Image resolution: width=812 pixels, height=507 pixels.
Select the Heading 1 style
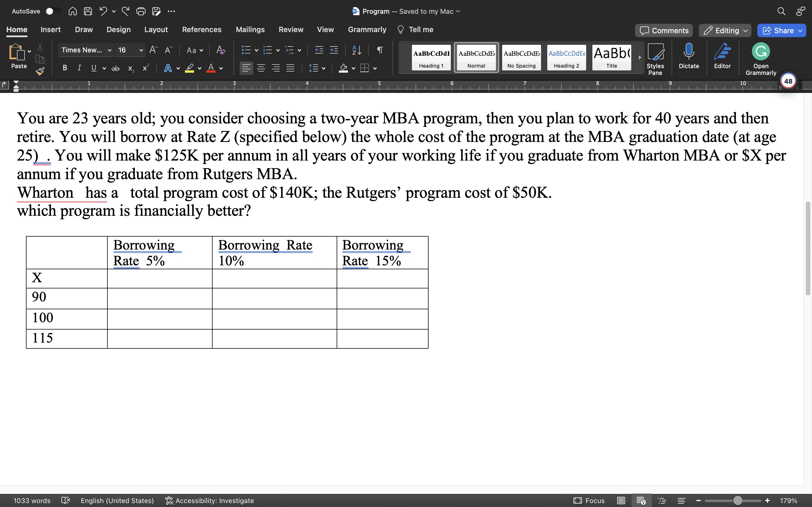click(x=431, y=57)
